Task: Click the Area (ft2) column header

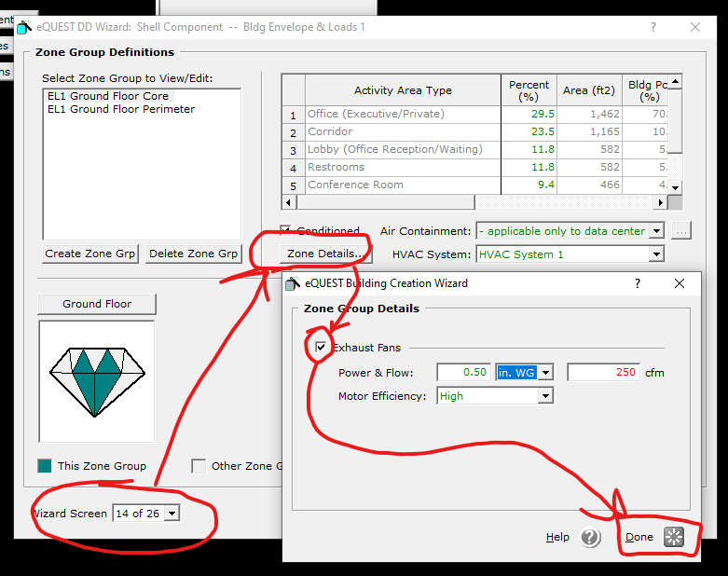Action: [x=590, y=90]
